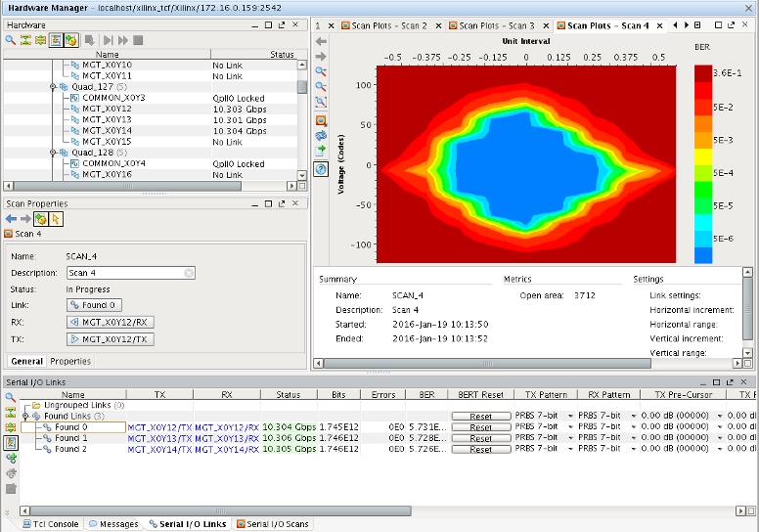Collapse all in the Hardware panel toolbar
Image resolution: width=759 pixels, height=532 pixels.
25,40
